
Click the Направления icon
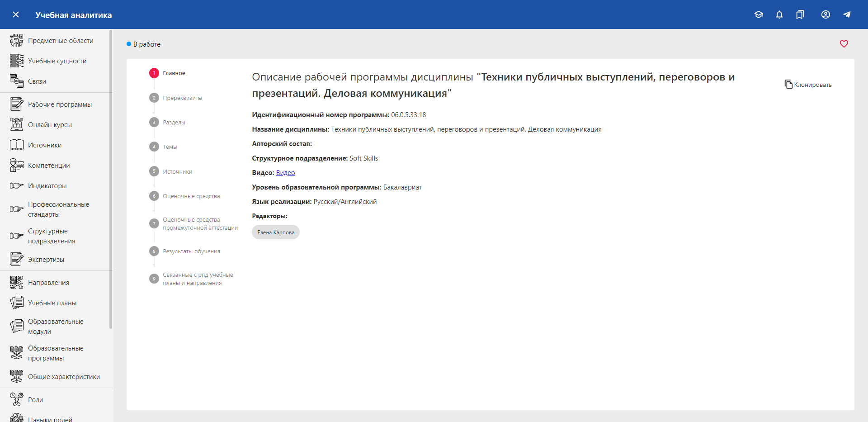pyautogui.click(x=17, y=282)
